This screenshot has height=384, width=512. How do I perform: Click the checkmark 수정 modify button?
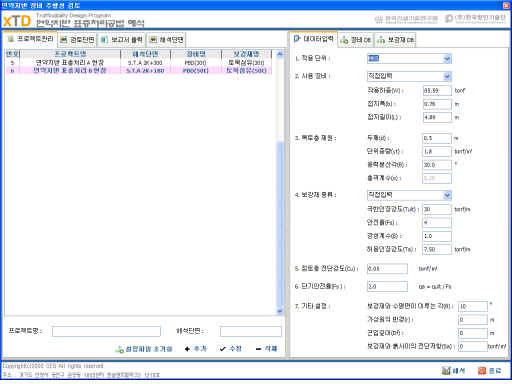231,349
